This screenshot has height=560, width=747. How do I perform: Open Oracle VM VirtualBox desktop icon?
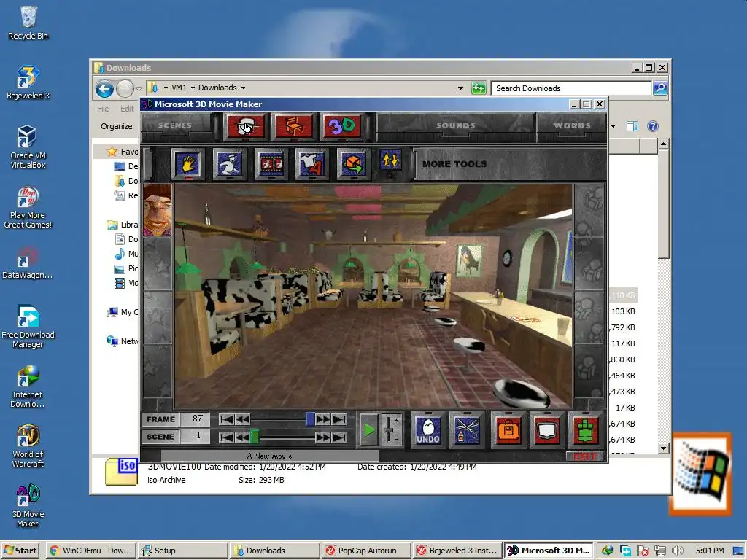click(x=28, y=147)
